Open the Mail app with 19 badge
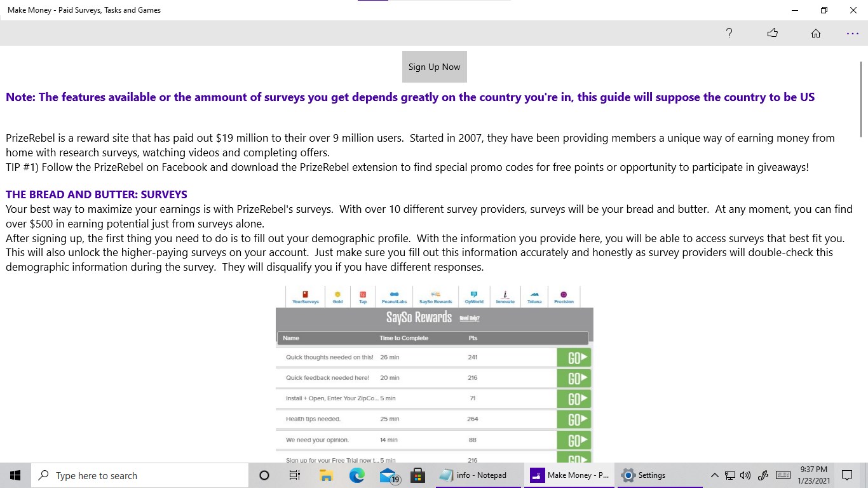Screen dimensions: 868x488 point(388,475)
